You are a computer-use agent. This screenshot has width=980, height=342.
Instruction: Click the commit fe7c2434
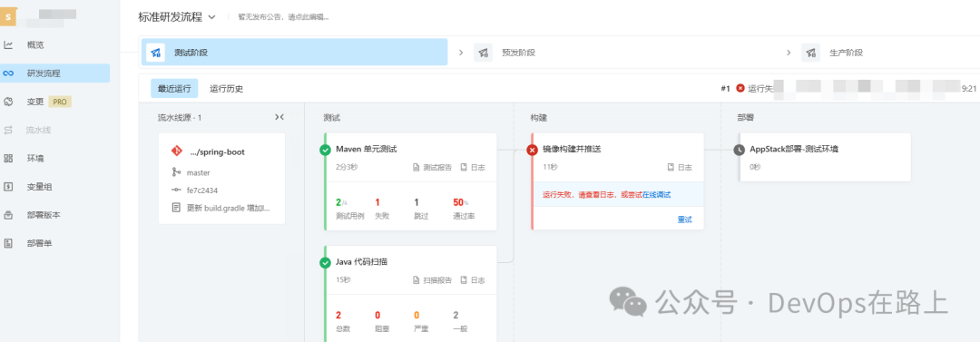(201, 191)
